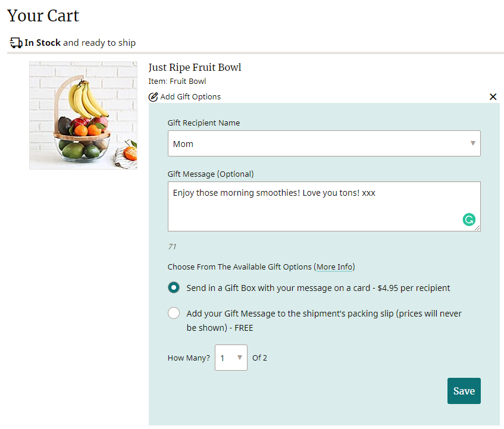Screen dimensions: 504x429
Task: Click the Just Ripe Fruit Bowl title
Action: point(195,67)
